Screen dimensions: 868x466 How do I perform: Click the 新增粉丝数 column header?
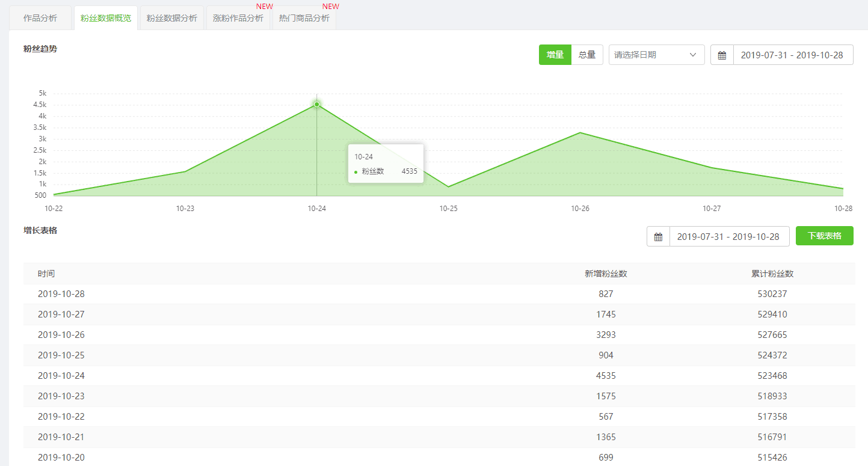point(606,274)
